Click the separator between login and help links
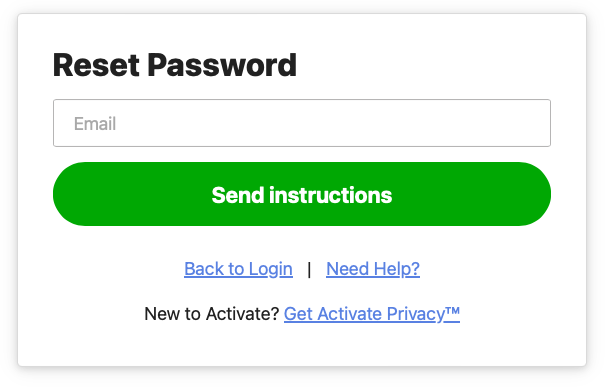Viewport: 608px width, 387px height. tap(309, 270)
